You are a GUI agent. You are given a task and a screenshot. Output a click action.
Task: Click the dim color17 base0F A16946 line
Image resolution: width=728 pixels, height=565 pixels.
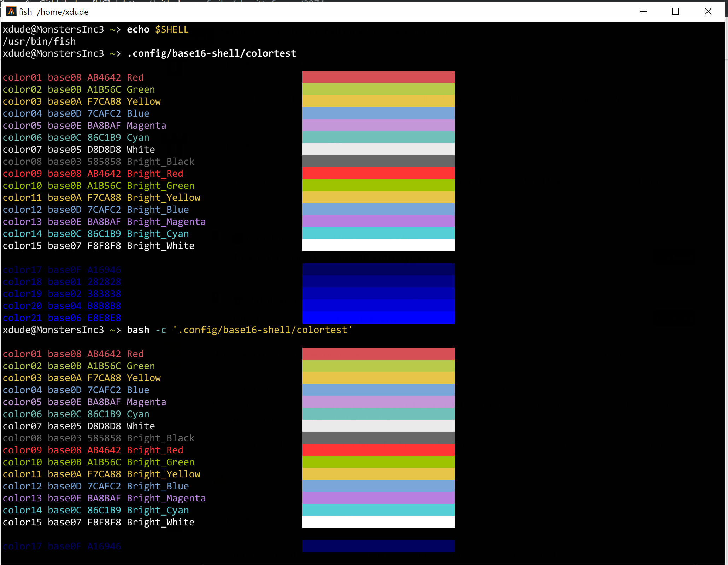[62, 269]
